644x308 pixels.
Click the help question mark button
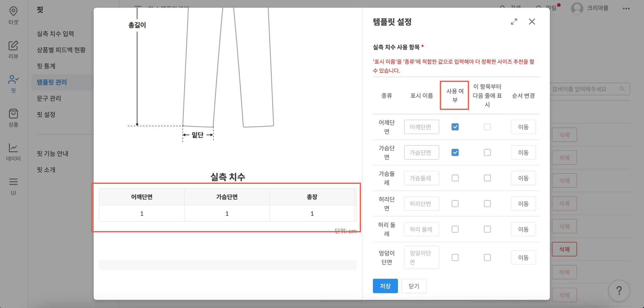619,290
